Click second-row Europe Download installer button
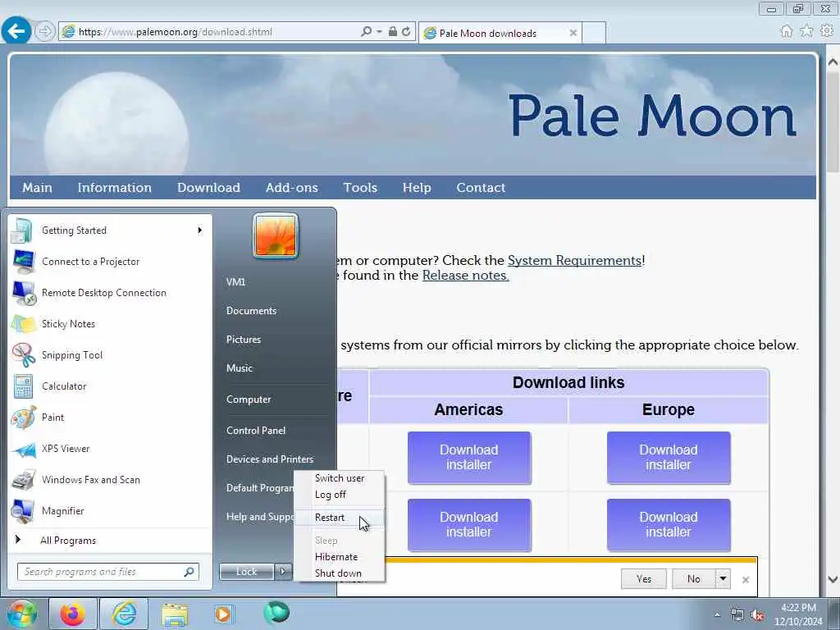 click(x=668, y=525)
